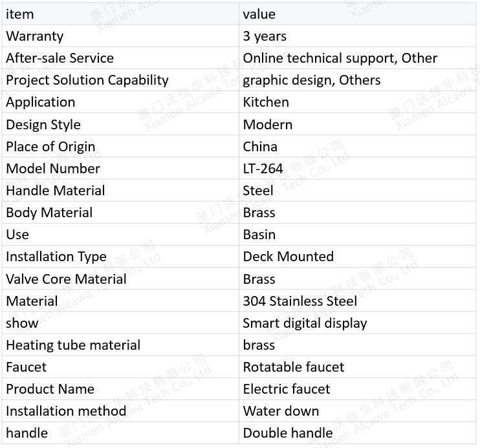
Task: Select Project Solution Capability cell
Action: click(120, 80)
